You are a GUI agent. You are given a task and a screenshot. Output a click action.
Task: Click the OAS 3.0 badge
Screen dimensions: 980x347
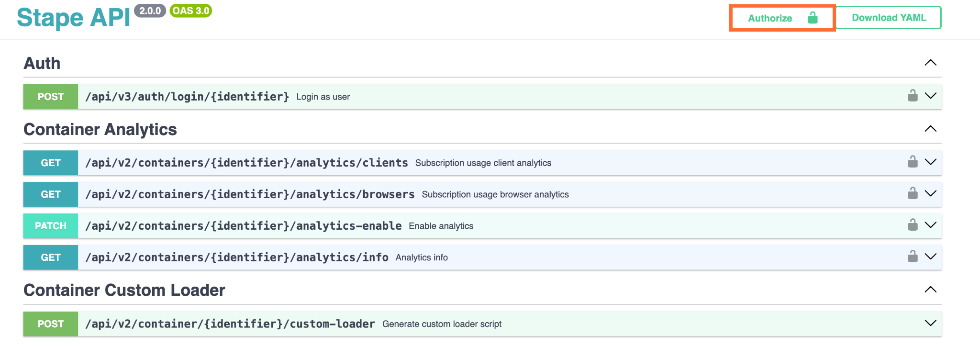190,11
